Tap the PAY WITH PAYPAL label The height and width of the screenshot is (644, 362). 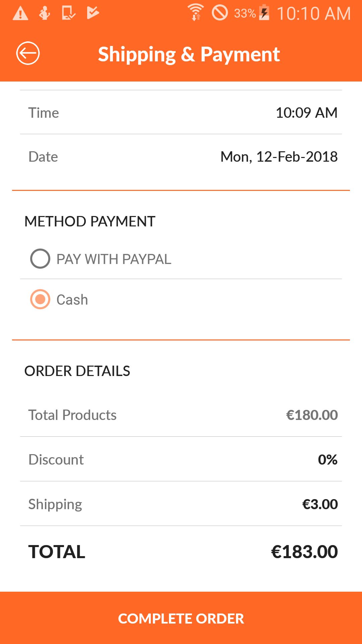pos(114,259)
